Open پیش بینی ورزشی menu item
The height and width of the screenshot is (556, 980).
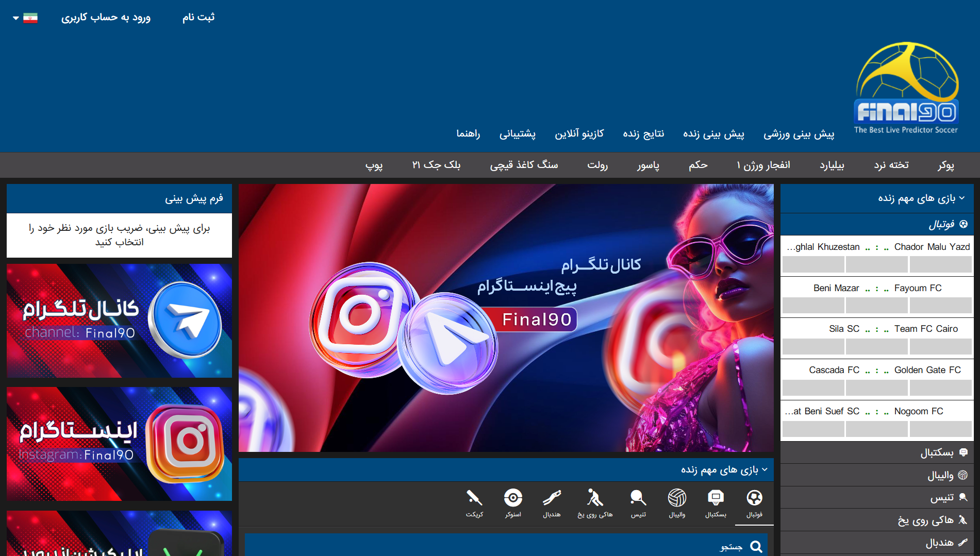799,134
